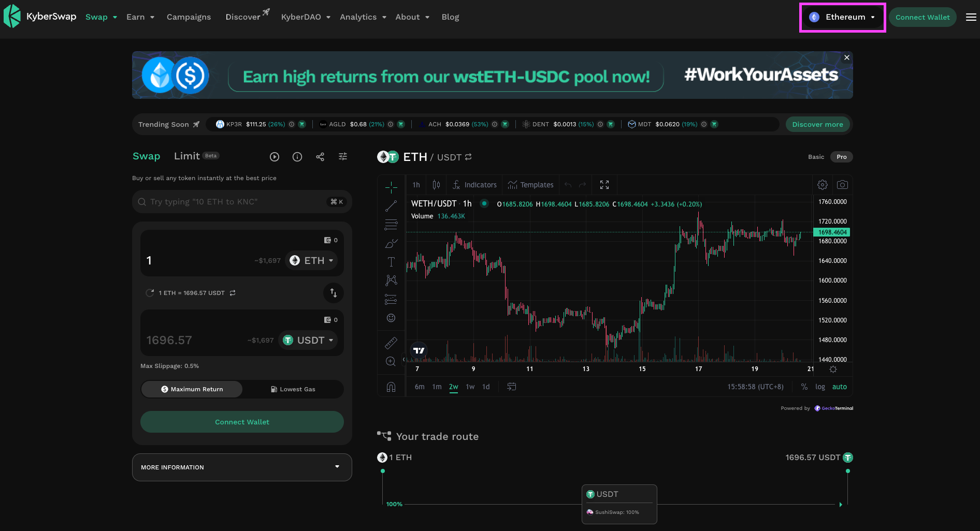Viewport: 980px width, 531px height.
Task: Flip ETH and USDT with swap arrows button
Action: [334, 293]
